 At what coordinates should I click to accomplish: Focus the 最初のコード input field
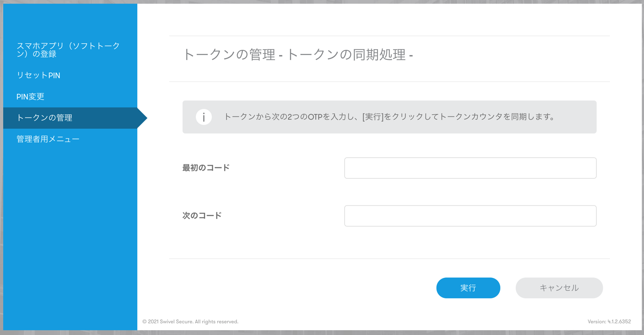(x=470, y=168)
